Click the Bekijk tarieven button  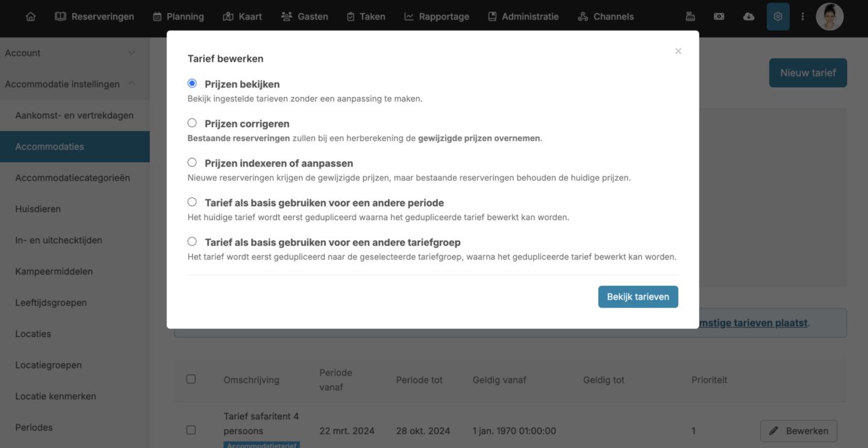pos(638,297)
